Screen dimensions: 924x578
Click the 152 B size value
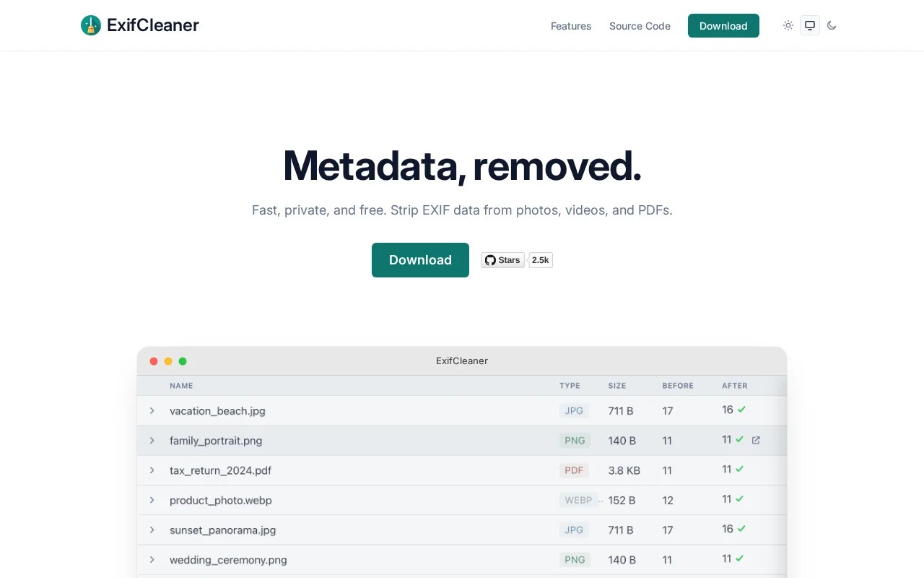click(x=622, y=500)
